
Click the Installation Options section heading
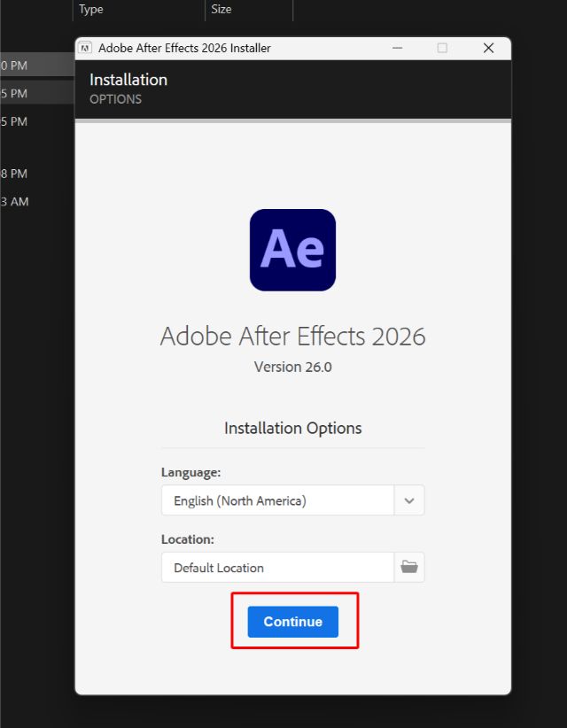pos(292,428)
